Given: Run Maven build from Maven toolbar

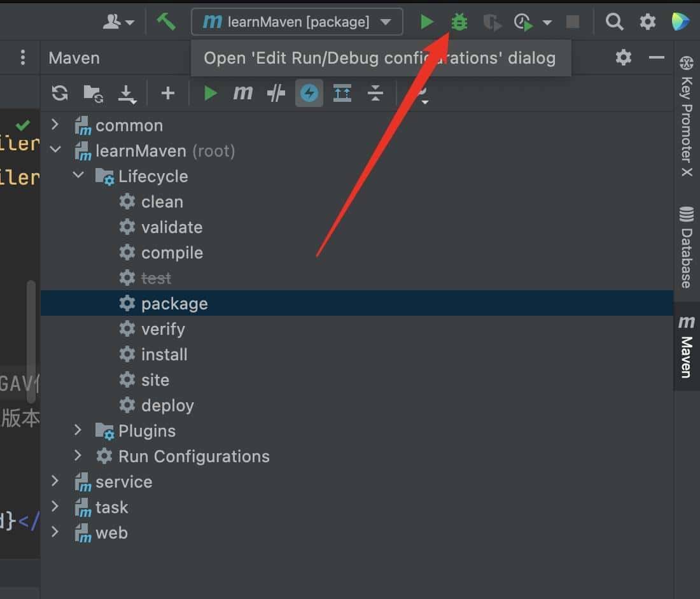Looking at the screenshot, I should click(210, 94).
